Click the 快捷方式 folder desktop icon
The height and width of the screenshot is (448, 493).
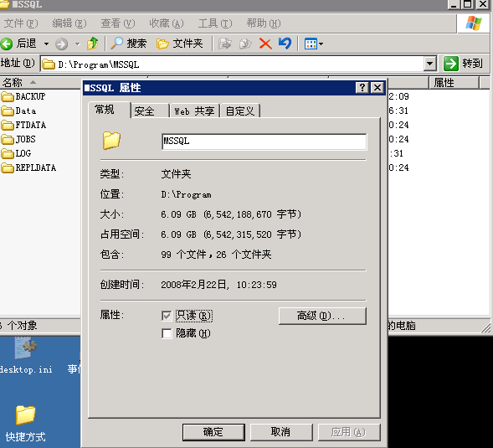tap(25, 424)
